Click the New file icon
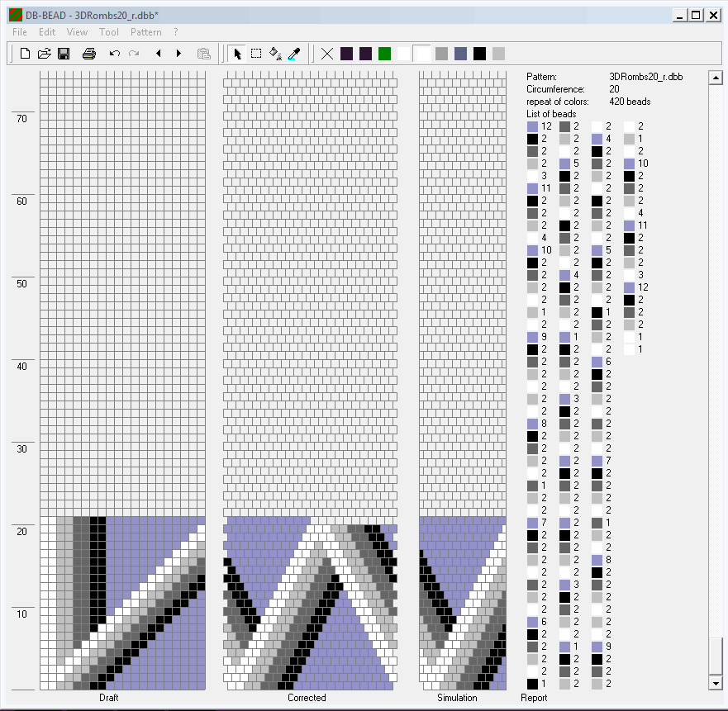Viewport: 728px width, 711px height. pos(25,54)
